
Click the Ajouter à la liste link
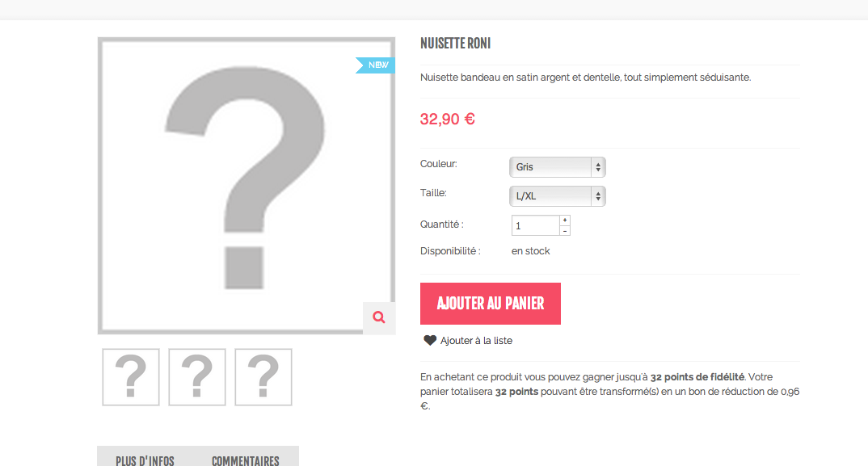pos(476,341)
